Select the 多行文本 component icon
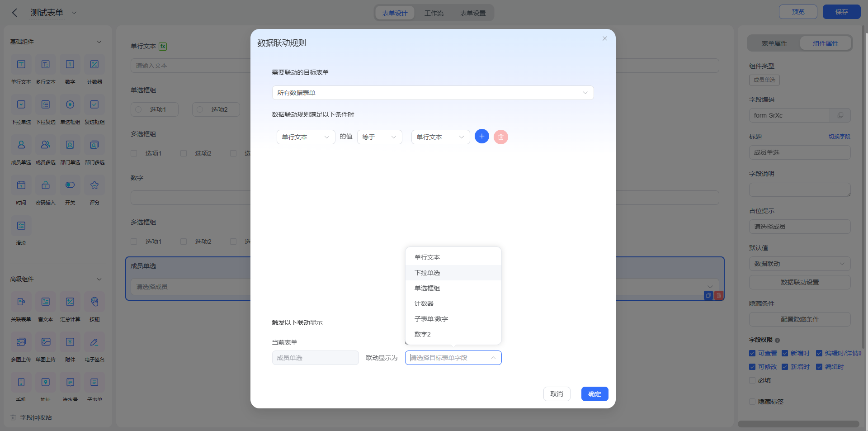The image size is (868, 431). tap(46, 64)
